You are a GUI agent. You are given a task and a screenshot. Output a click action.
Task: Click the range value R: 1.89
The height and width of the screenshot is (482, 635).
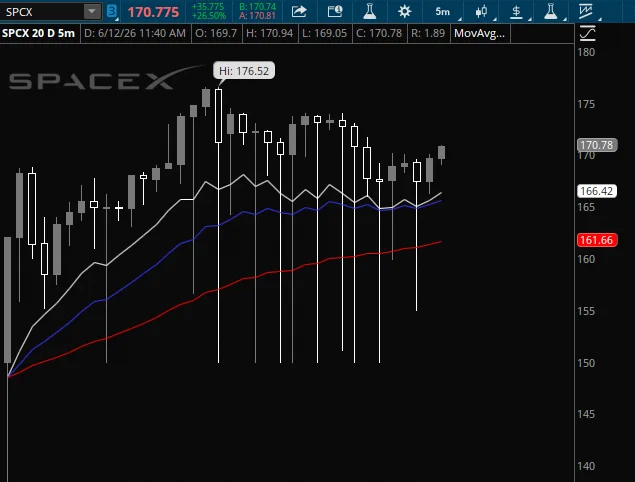pos(428,33)
